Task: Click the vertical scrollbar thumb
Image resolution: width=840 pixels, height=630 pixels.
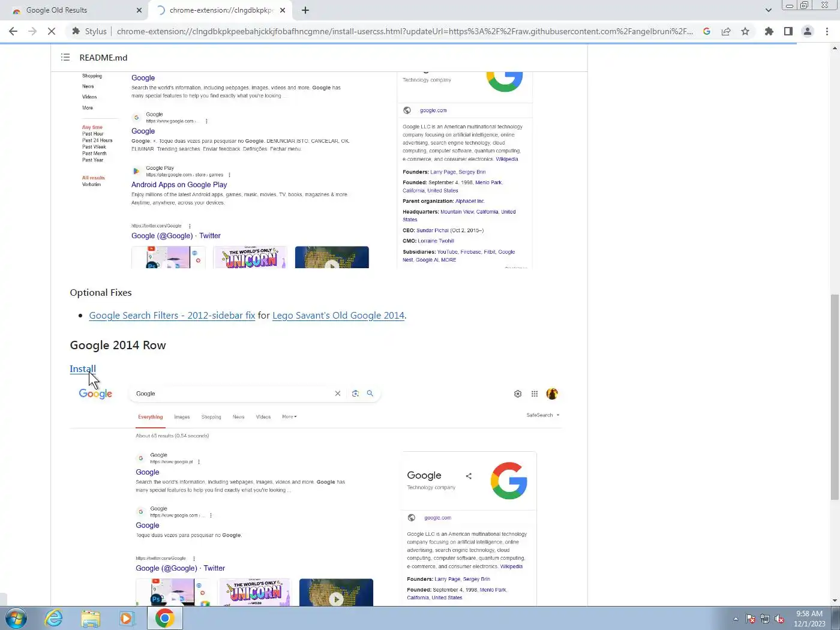Action: tap(835, 397)
